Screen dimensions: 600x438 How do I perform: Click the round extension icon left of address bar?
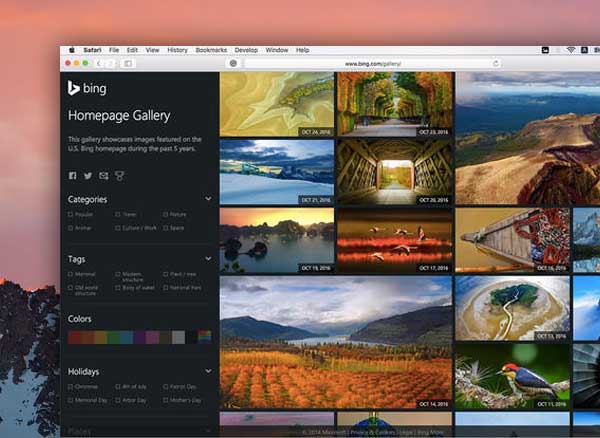click(x=233, y=64)
